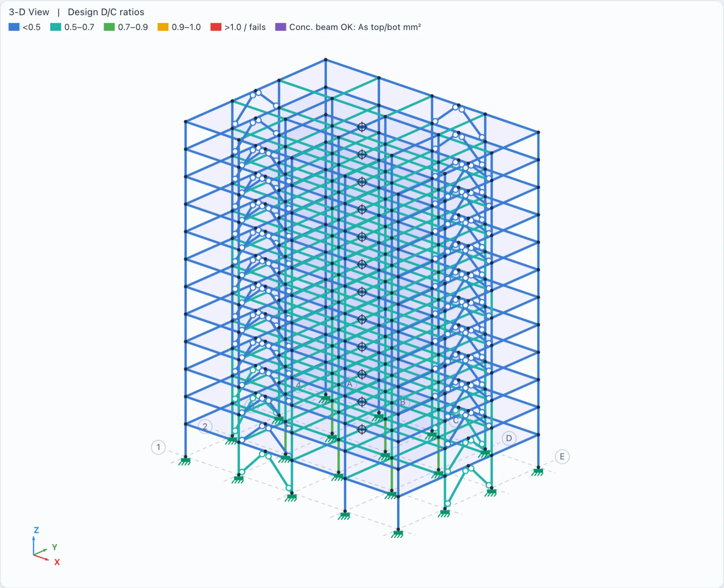Click the '3-D View' title text
Viewport: 724px width, 588px height.
(x=29, y=12)
